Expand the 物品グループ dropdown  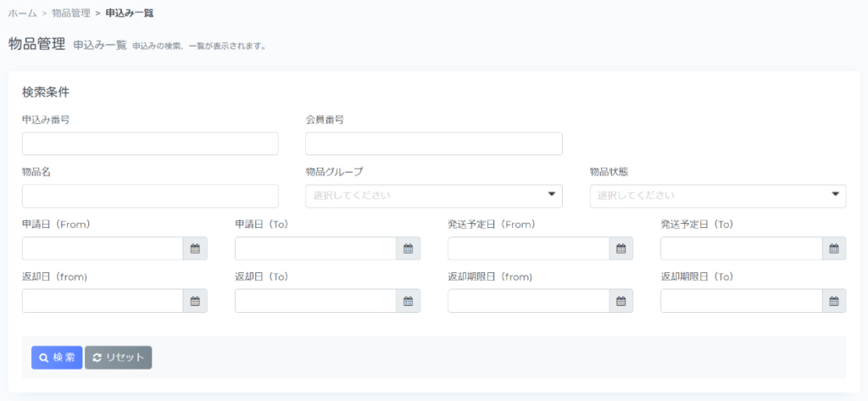click(434, 196)
